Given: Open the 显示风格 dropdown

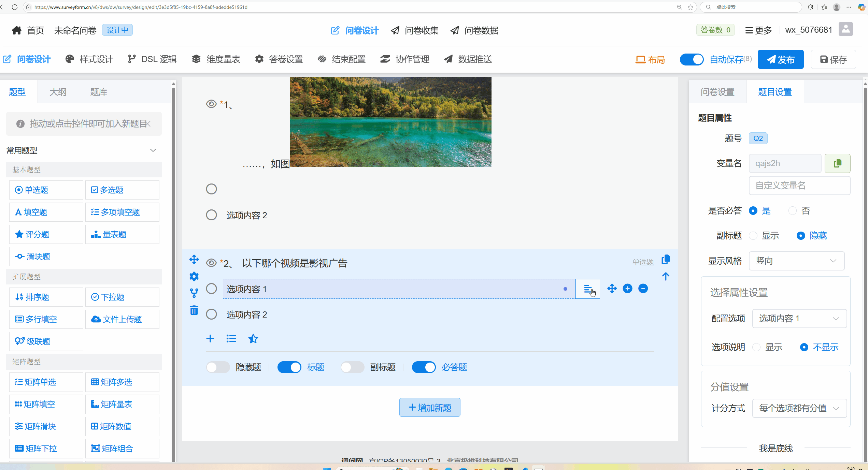Looking at the screenshot, I should [x=796, y=261].
